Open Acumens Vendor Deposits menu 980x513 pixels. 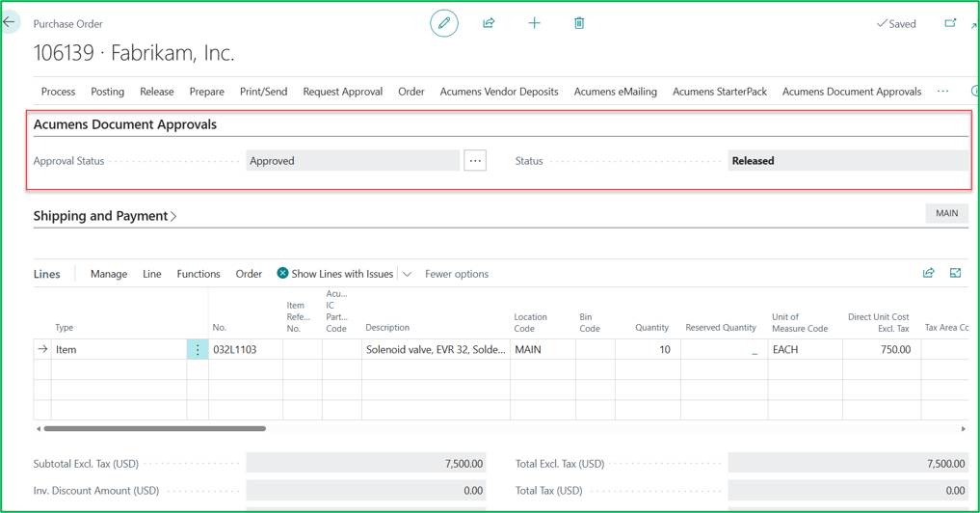coord(499,92)
